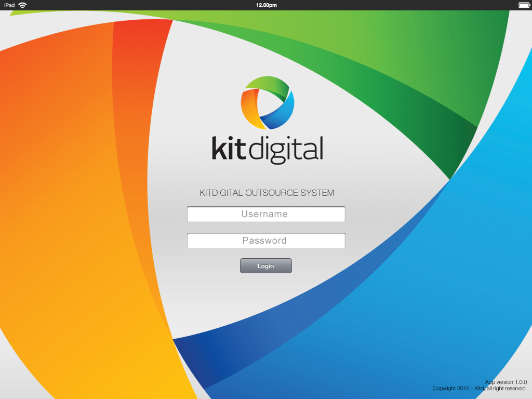This screenshot has width=532, height=399.
Task: Click the Copyright 2012 notice text
Action: (480, 389)
